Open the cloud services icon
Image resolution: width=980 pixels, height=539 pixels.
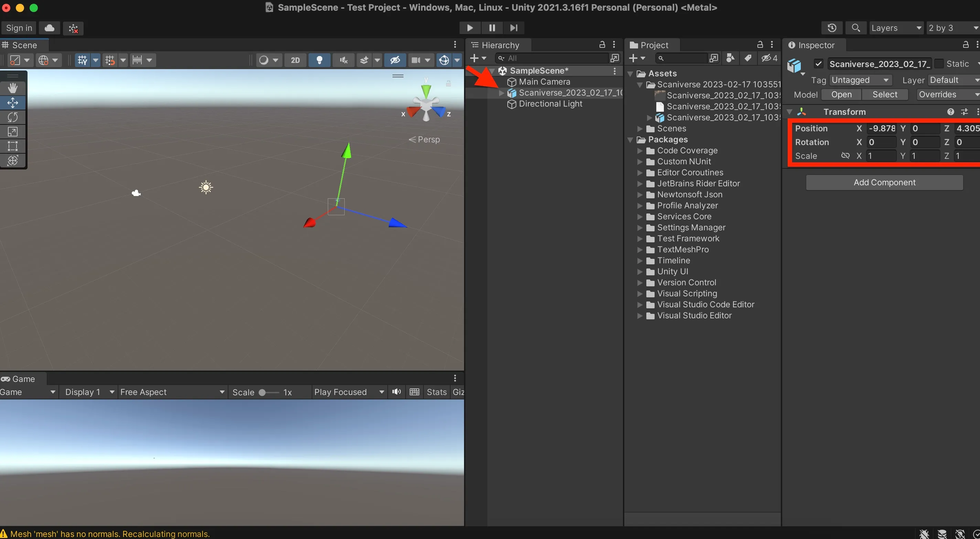(50, 28)
